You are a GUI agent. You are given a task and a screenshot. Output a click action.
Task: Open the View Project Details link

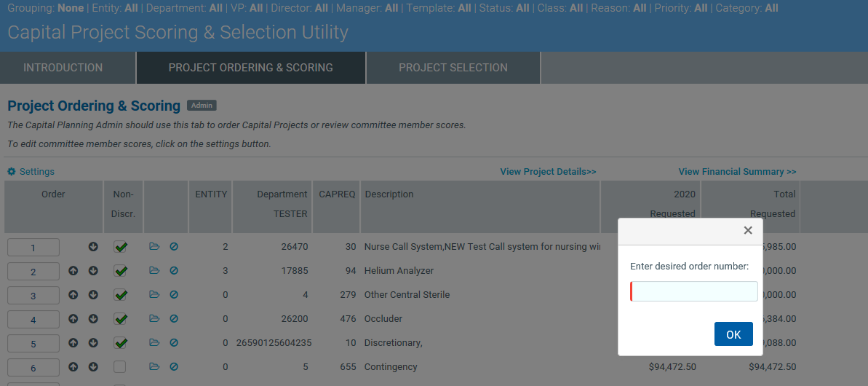coord(548,172)
